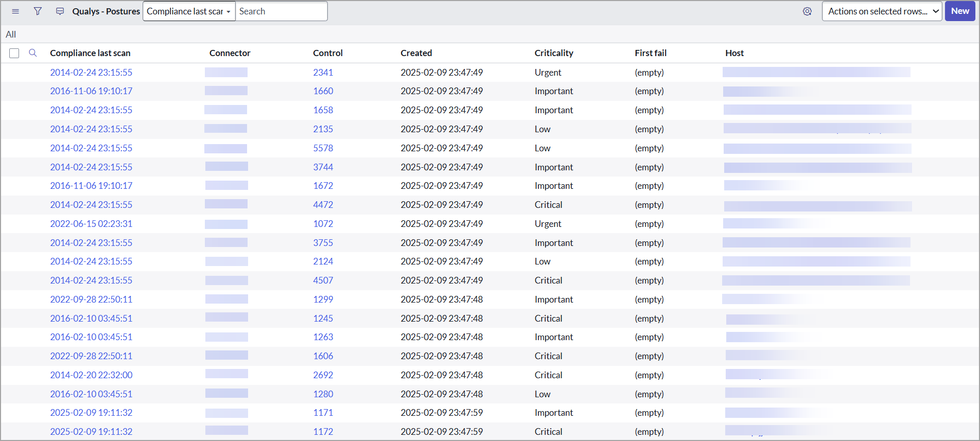Click Created timestamp in control 1171 row
The image size is (980, 441).
[442, 413]
